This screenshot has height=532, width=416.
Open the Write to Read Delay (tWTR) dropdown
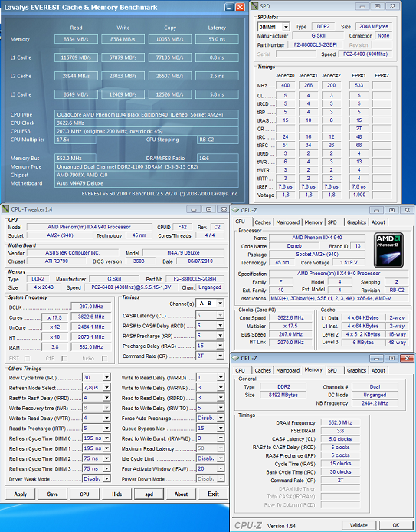(106, 418)
